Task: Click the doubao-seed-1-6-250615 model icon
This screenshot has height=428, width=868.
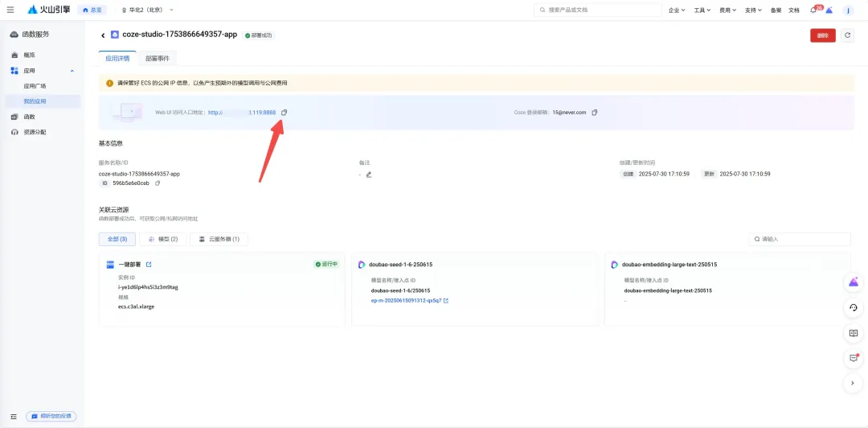Action: pos(362,265)
